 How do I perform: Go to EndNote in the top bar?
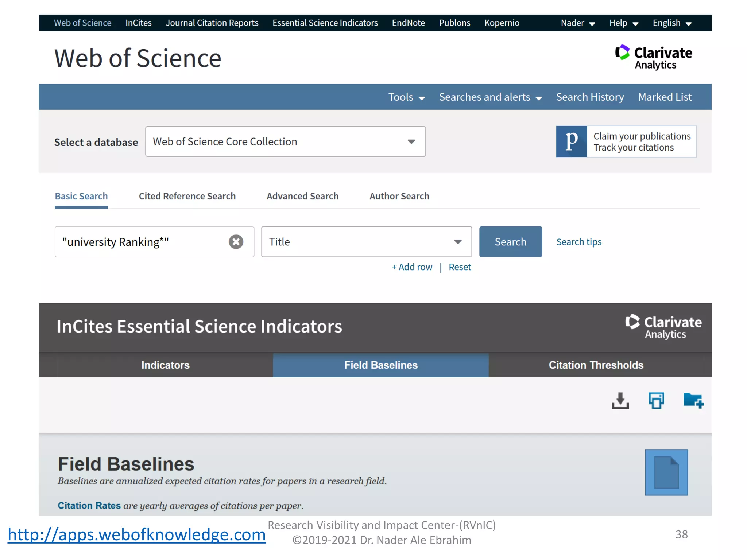point(408,23)
